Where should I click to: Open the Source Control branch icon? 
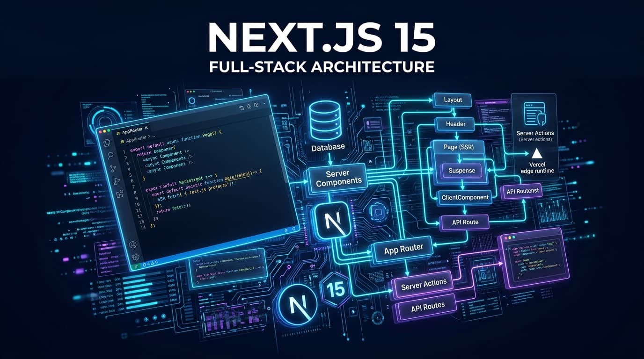tap(113, 169)
